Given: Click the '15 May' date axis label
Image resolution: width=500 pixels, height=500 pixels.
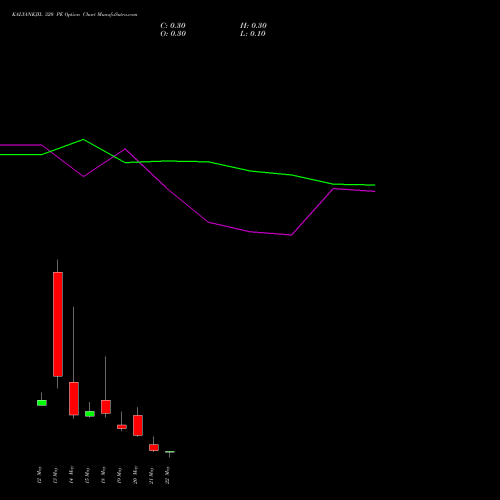Looking at the screenshot, I should (x=87, y=475).
